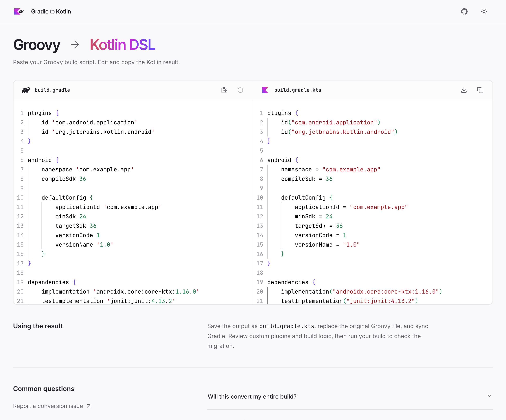
Task: Open 'Report a conversion issue' link
Action: (52, 406)
